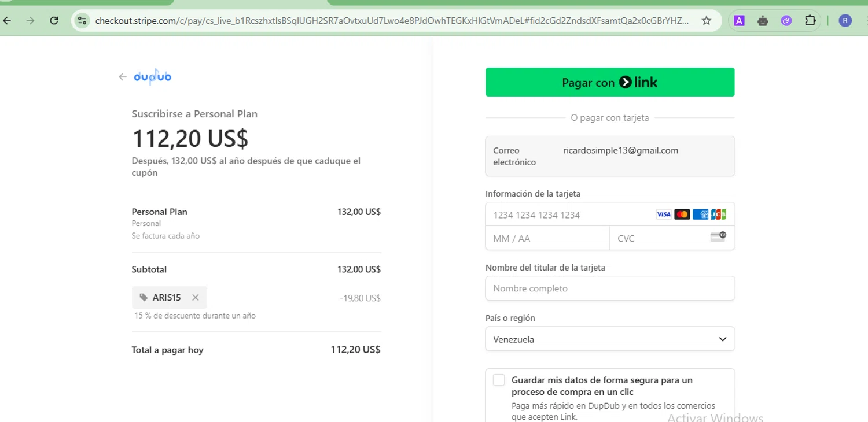Pay with Link green button
This screenshot has height=422, width=868.
(610, 82)
